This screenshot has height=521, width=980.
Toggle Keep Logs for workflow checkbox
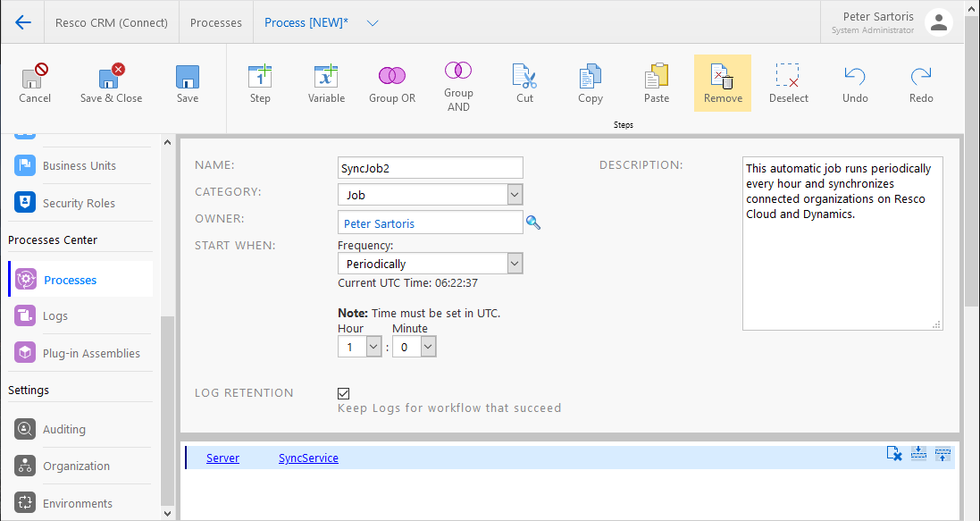point(344,393)
